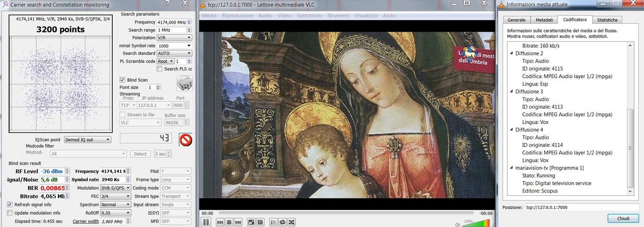The height and width of the screenshot is (227, 644).
Task: Collapse the Diffusione 4 tree node
Action: point(511,130)
